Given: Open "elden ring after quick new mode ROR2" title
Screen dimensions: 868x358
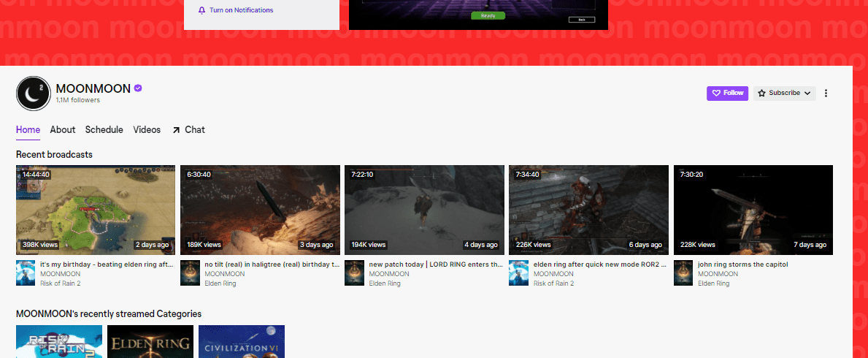Looking at the screenshot, I should 600,264.
